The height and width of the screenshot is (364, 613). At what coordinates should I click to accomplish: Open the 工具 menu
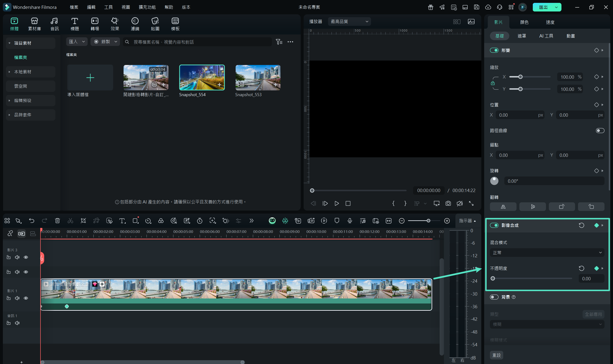(x=108, y=7)
